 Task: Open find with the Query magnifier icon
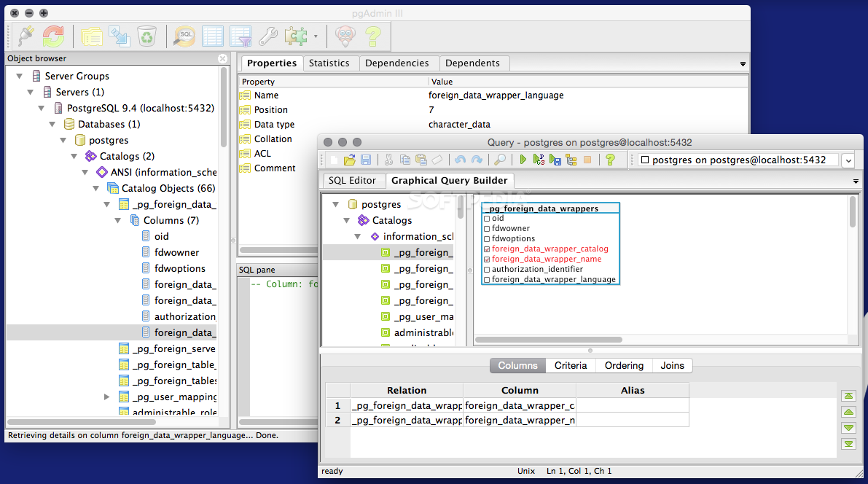pos(499,160)
